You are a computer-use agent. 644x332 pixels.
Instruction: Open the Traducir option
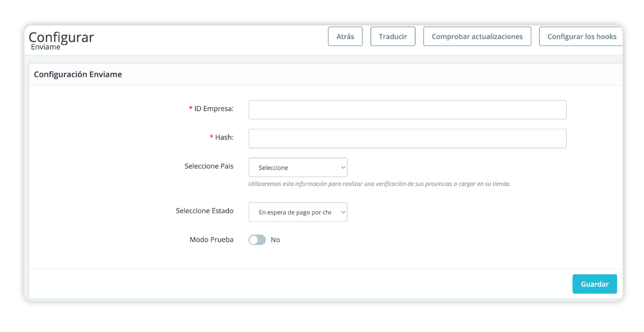(393, 37)
